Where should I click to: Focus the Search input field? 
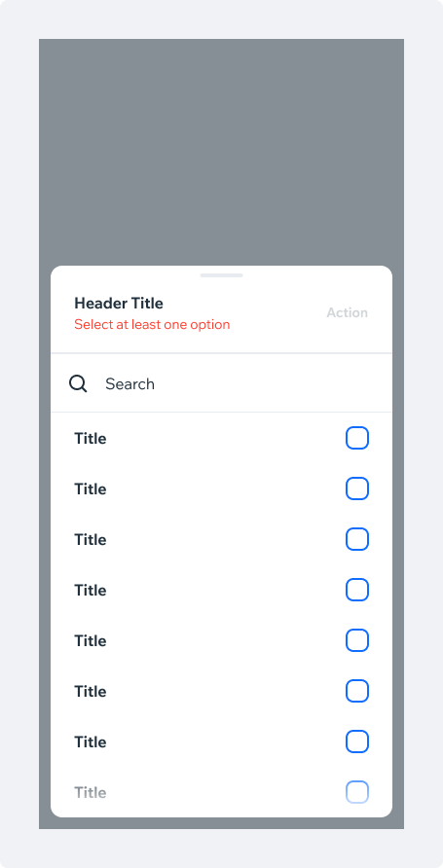pos(222,383)
